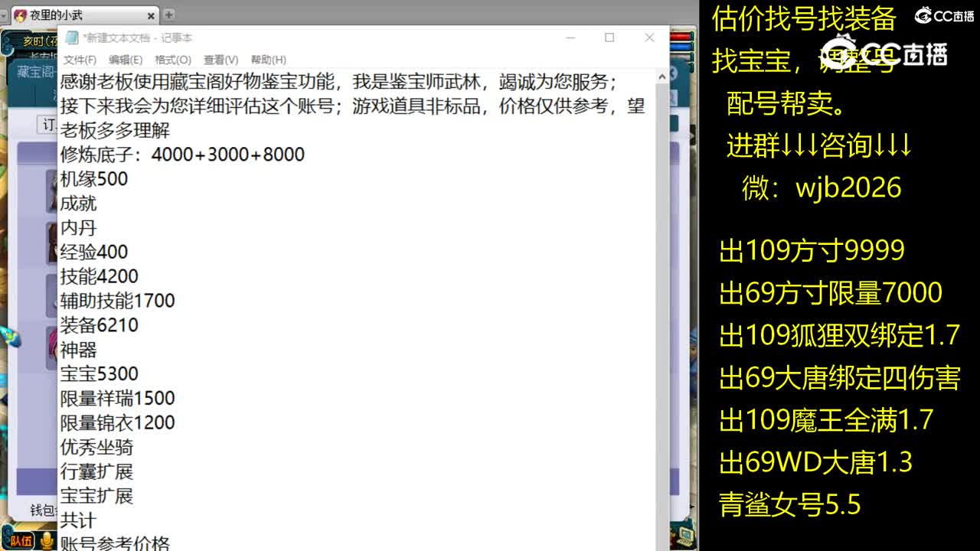
Task: Minimize the Notepad window
Action: click(x=570, y=37)
